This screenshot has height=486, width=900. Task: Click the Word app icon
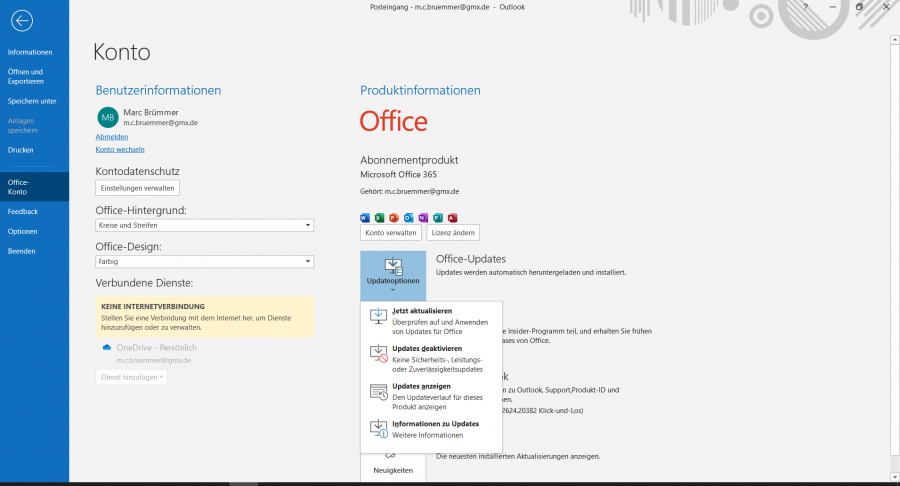(x=365, y=217)
